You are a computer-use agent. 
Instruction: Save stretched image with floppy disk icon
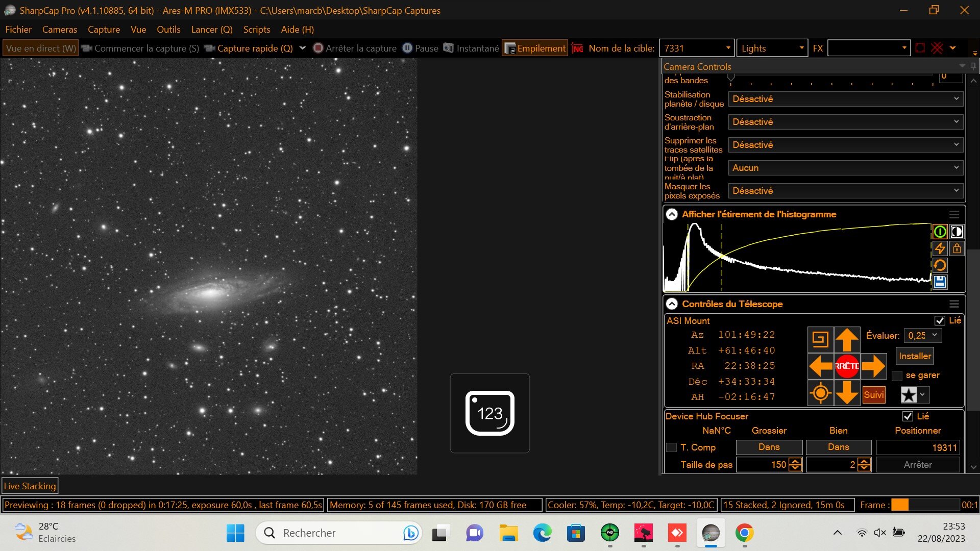(940, 282)
